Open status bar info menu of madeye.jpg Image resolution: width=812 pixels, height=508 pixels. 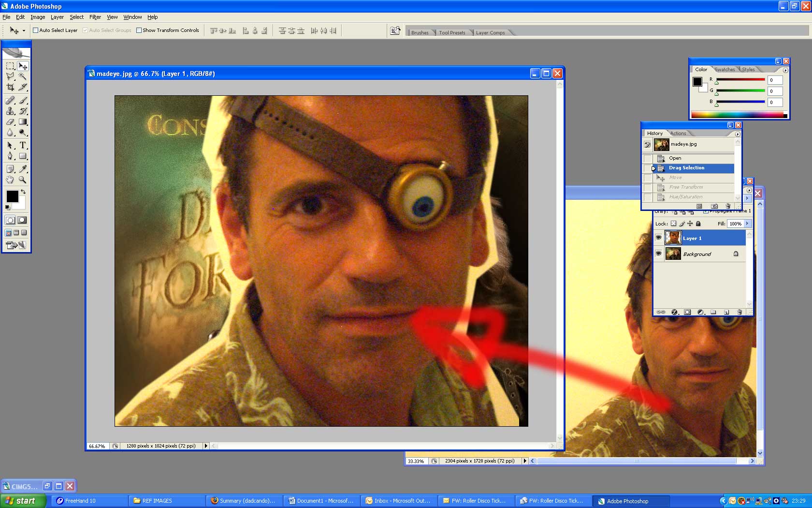[x=206, y=446]
